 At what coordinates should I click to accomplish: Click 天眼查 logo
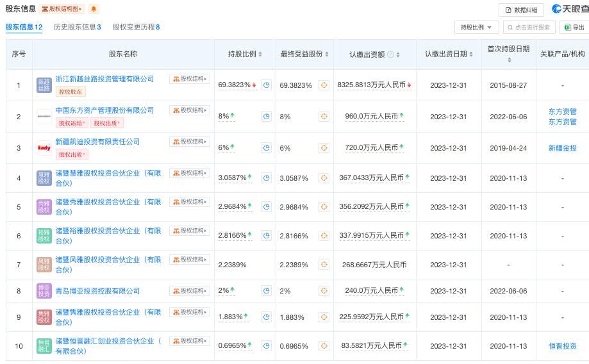tap(570, 8)
